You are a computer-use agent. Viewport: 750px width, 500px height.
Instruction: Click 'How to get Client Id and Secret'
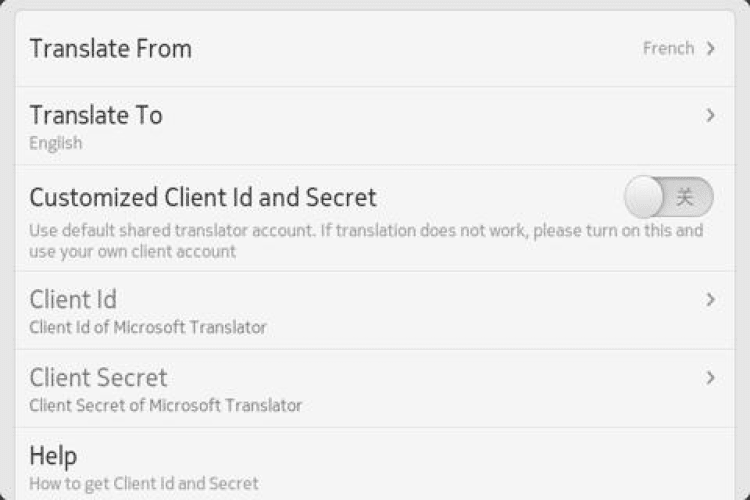144,484
